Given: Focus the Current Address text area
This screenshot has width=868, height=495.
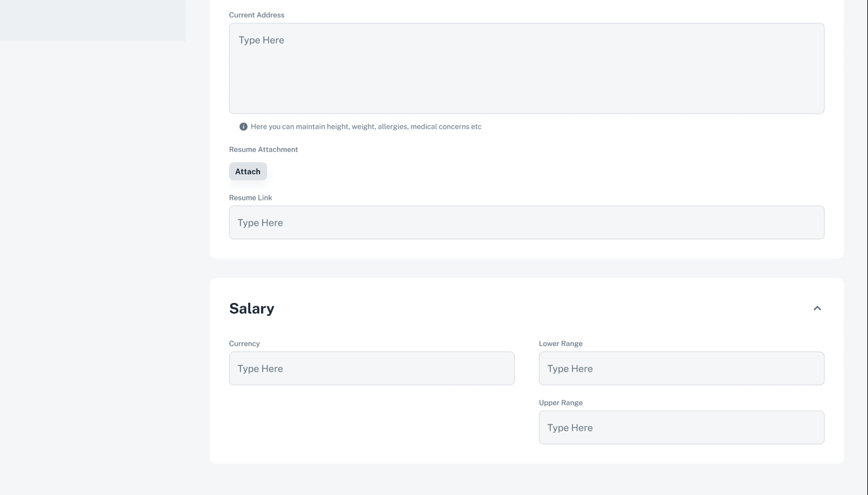Looking at the screenshot, I should [x=526, y=77].
